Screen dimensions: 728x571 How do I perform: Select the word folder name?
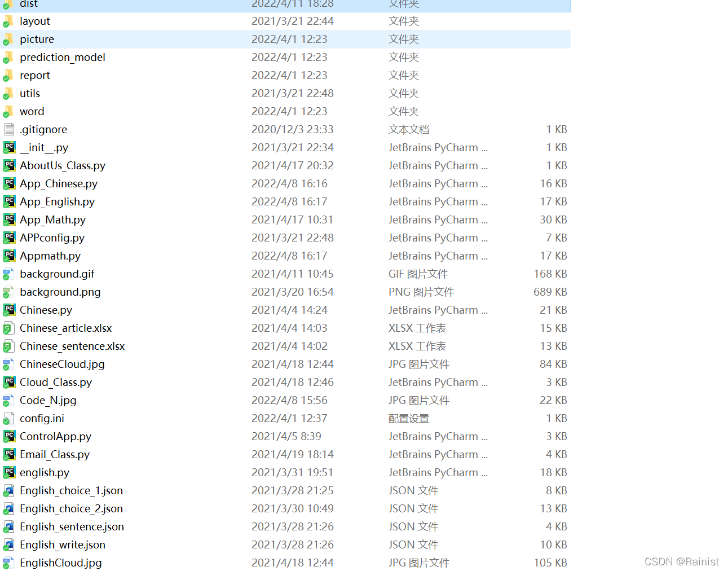tap(32, 112)
